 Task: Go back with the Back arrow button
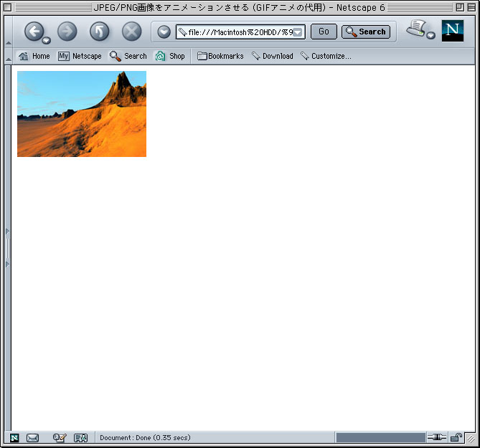pos(34,32)
